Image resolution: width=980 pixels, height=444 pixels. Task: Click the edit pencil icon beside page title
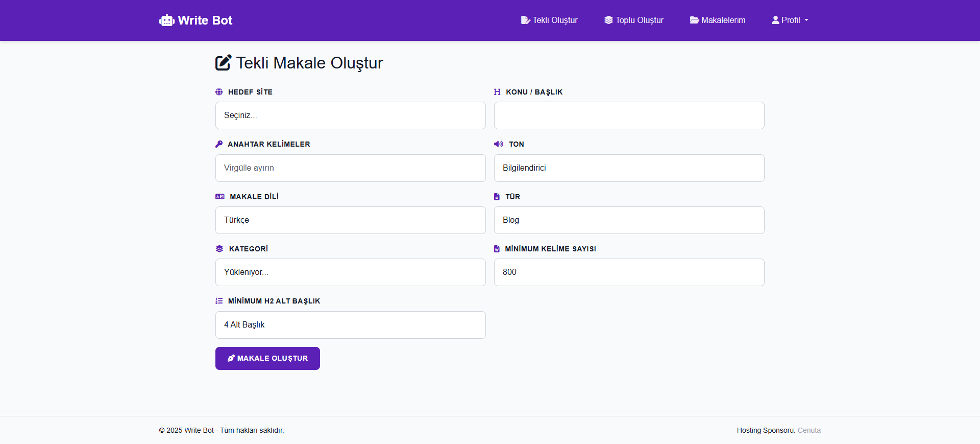(x=224, y=62)
